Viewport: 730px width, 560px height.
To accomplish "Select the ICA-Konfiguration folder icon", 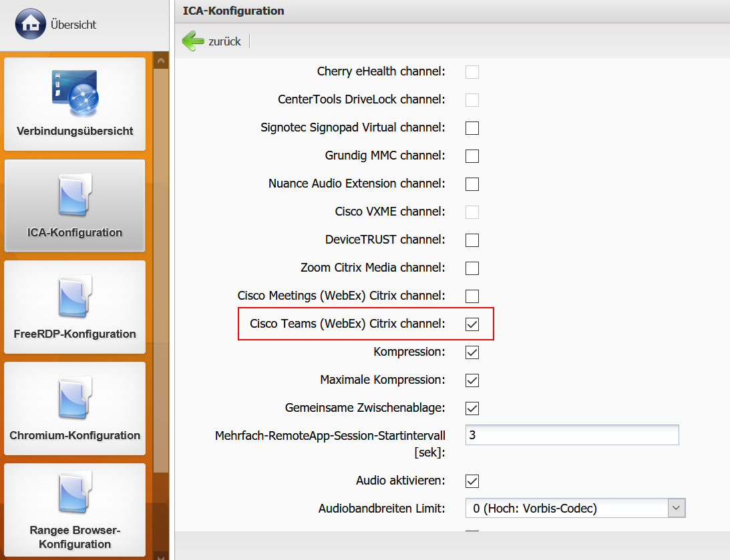I will [75, 194].
